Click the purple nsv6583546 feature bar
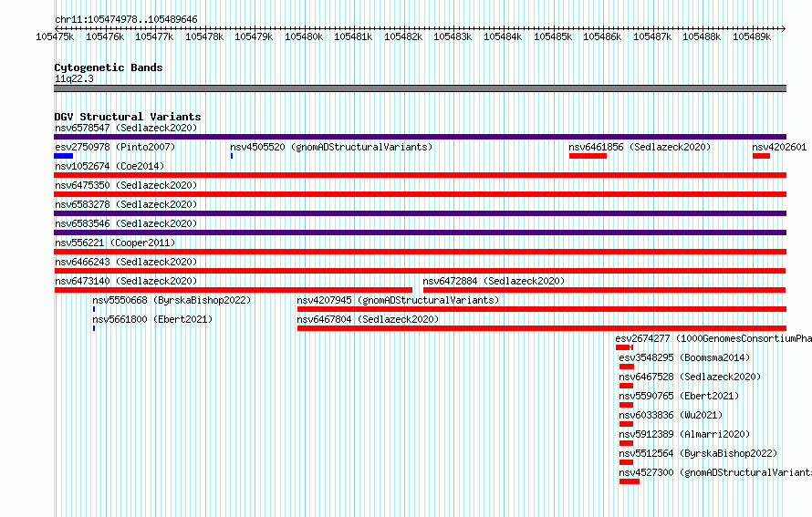Image resolution: width=812 pixels, height=517 pixels. click(x=420, y=233)
